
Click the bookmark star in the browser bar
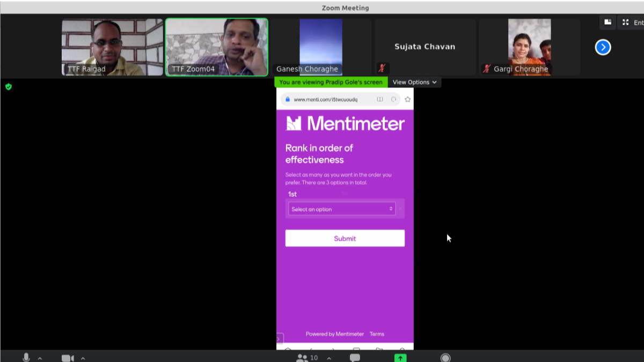tap(407, 99)
